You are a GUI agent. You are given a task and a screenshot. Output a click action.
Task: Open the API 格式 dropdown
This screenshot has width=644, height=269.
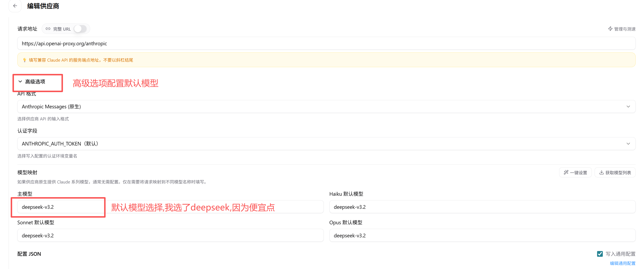pos(326,106)
